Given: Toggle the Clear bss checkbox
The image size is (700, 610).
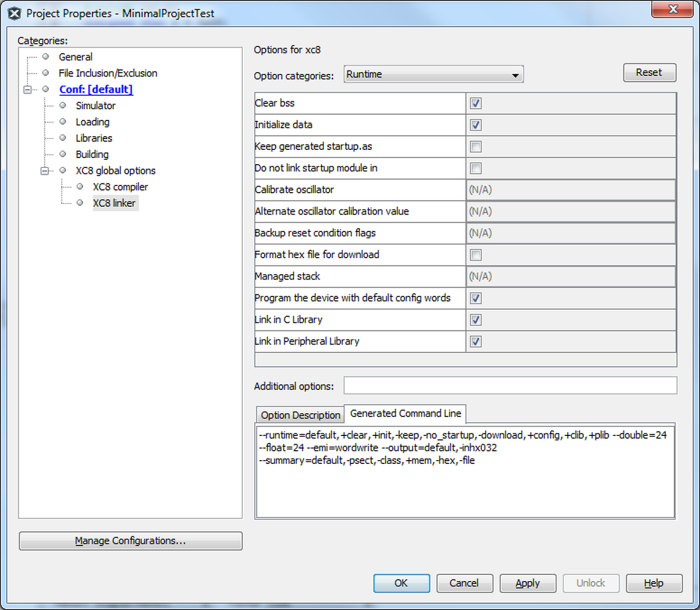Looking at the screenshot, I should [x=476, y=103].
